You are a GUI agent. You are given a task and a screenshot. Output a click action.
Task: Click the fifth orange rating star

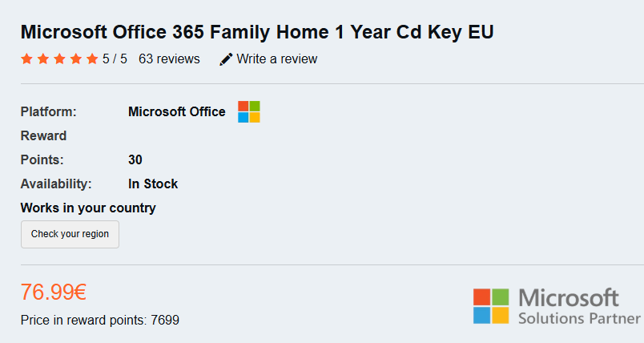pos(92,59)
